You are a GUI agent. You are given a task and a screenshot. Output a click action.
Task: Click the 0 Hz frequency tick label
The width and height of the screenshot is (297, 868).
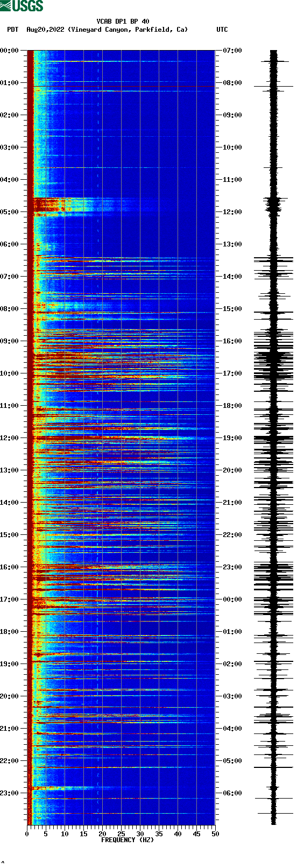(x=27, y=834)
